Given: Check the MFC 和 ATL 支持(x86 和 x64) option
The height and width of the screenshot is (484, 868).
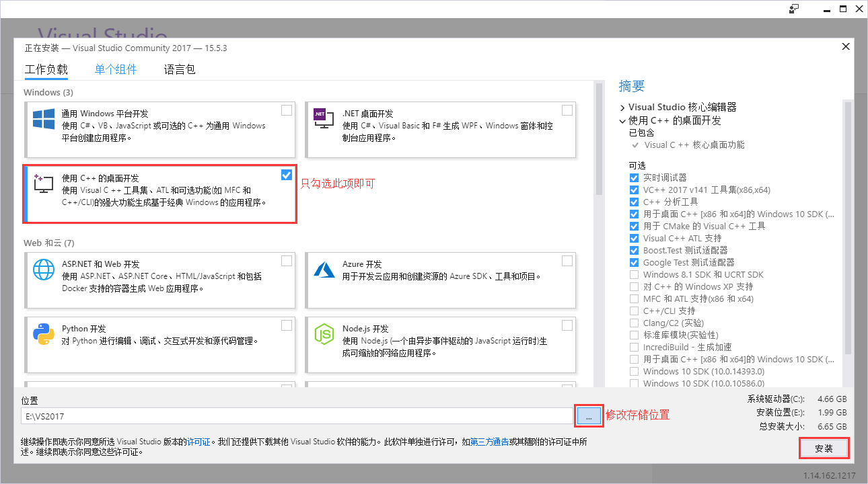Looking at the screenshot, I should pos(633,298).
